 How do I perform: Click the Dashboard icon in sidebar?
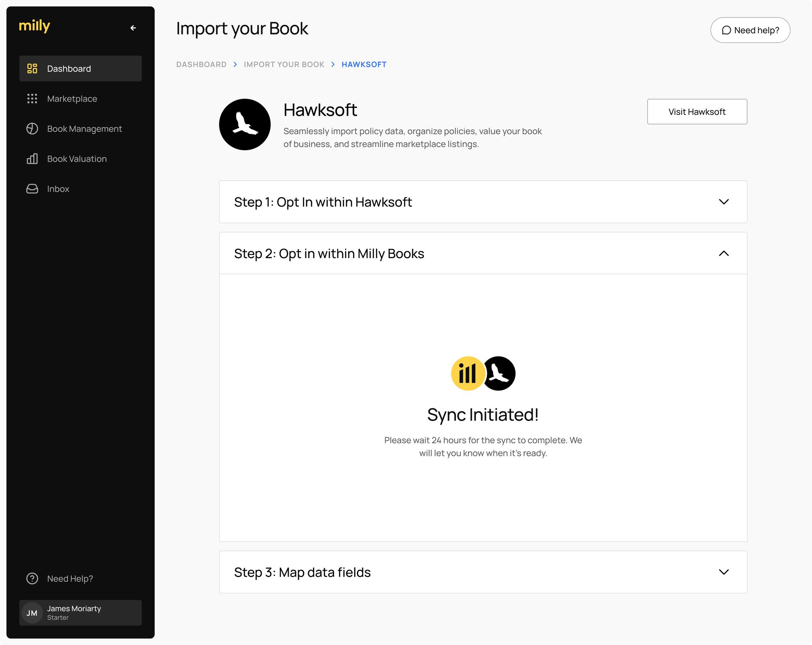pos(32,69)
